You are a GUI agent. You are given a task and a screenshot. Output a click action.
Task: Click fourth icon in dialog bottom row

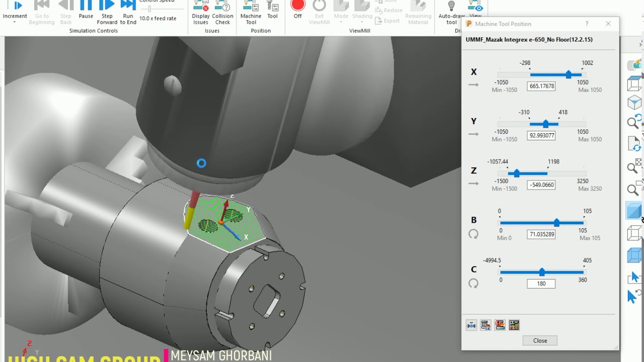[x=514, y=325]
